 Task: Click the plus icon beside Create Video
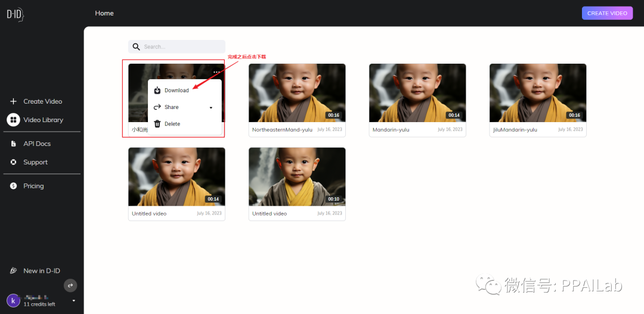click(x=14, y=101)
